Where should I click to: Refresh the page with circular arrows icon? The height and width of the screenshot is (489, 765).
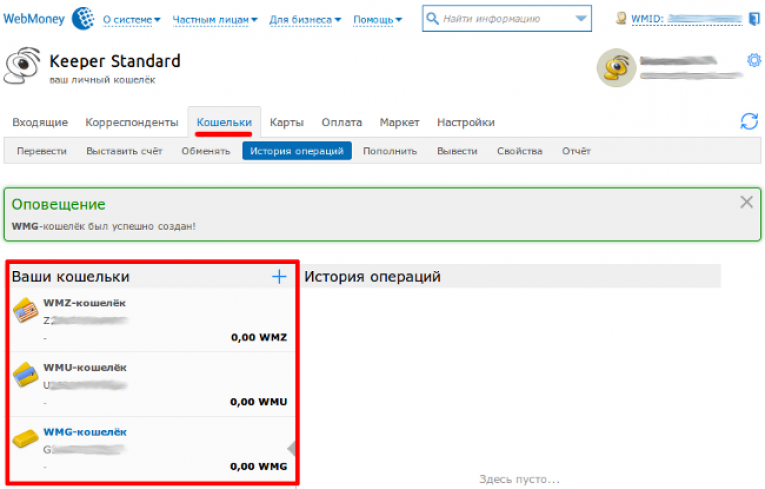749,121
